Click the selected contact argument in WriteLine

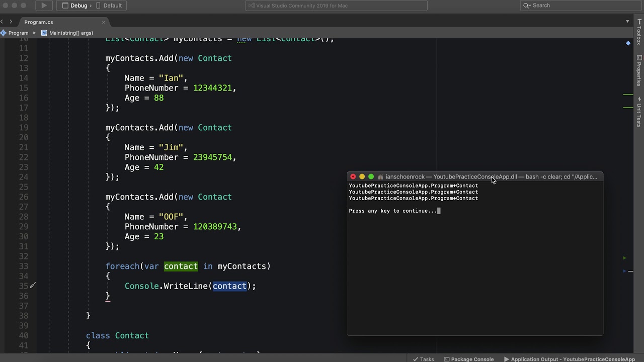[229, 286]
